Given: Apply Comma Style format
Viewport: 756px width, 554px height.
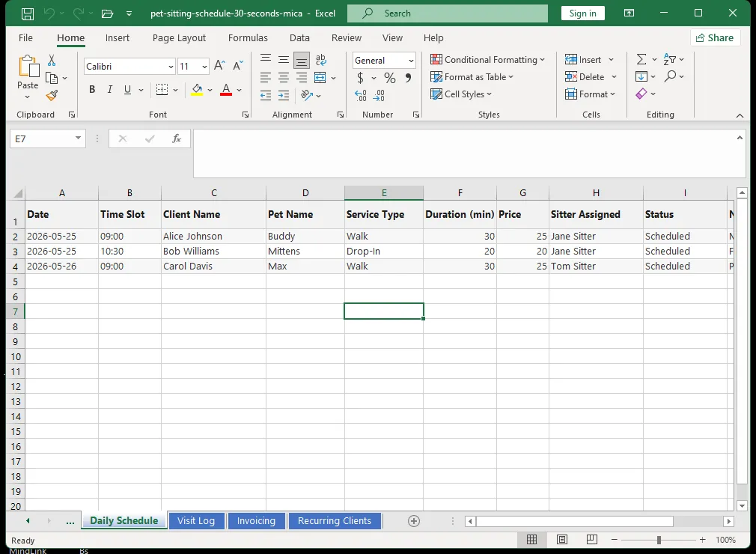Looking at the screenshot, I should [x=408, y=78].
